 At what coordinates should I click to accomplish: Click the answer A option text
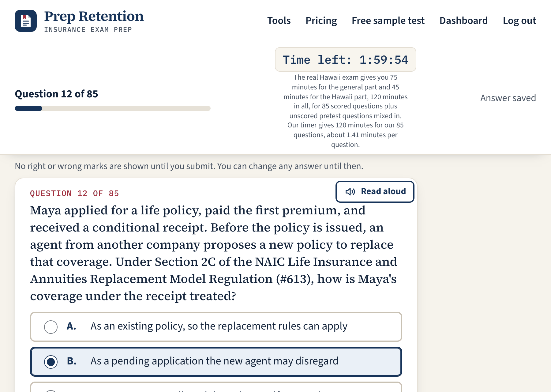pyautogui.click(x=219, y=326)
